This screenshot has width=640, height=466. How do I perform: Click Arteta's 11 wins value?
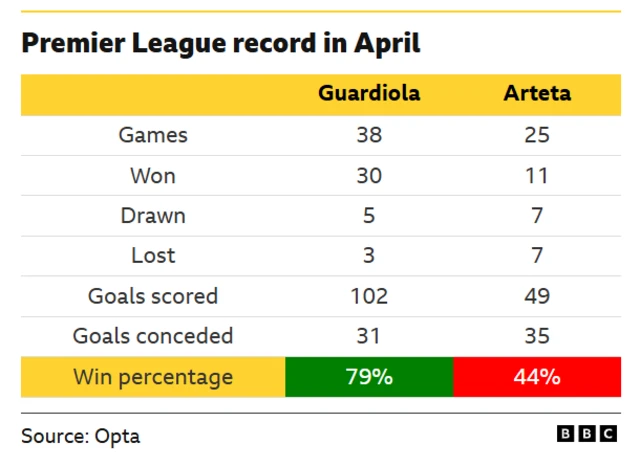[537, 176]
